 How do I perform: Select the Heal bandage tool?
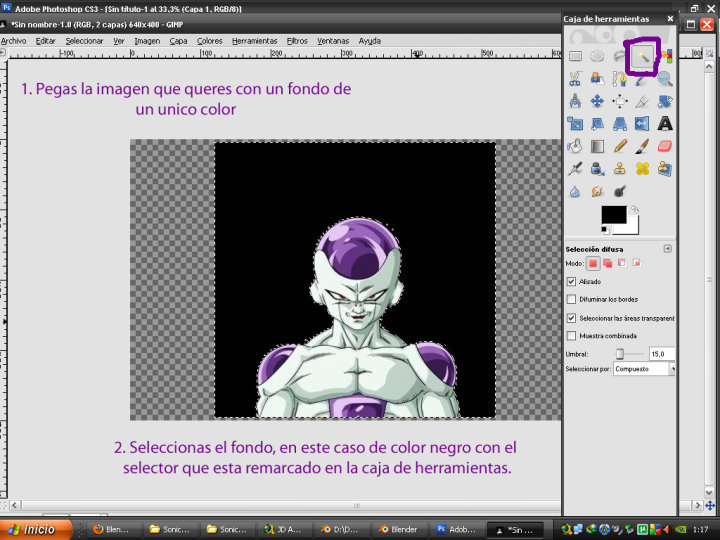pyautogui.click(x=642, y=169)
